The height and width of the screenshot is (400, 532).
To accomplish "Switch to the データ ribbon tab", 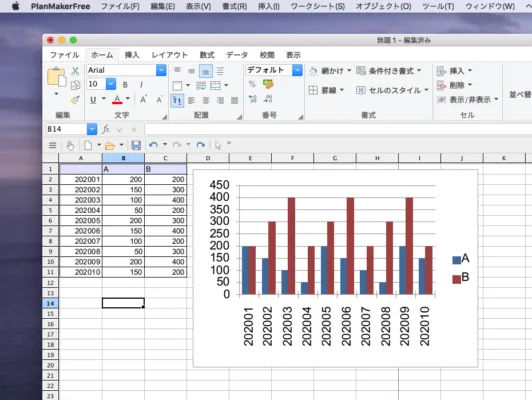I will (x=237, y=55).
